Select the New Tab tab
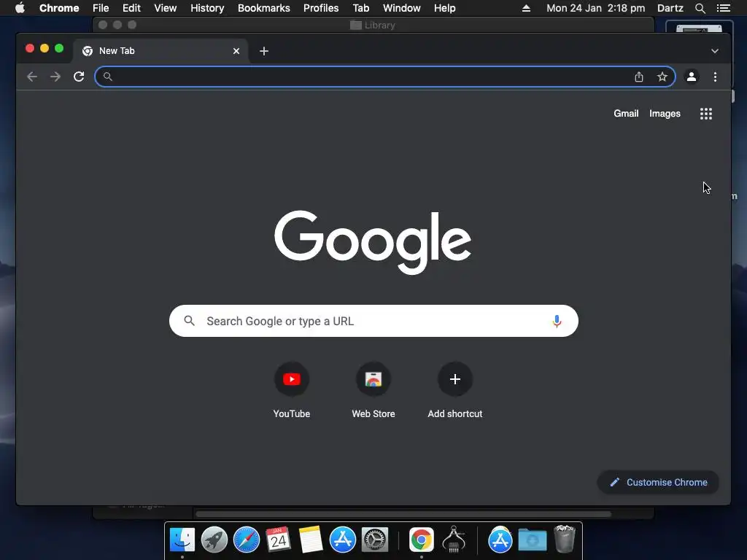This screenshot has height=560, width=747. pos(160,51)
